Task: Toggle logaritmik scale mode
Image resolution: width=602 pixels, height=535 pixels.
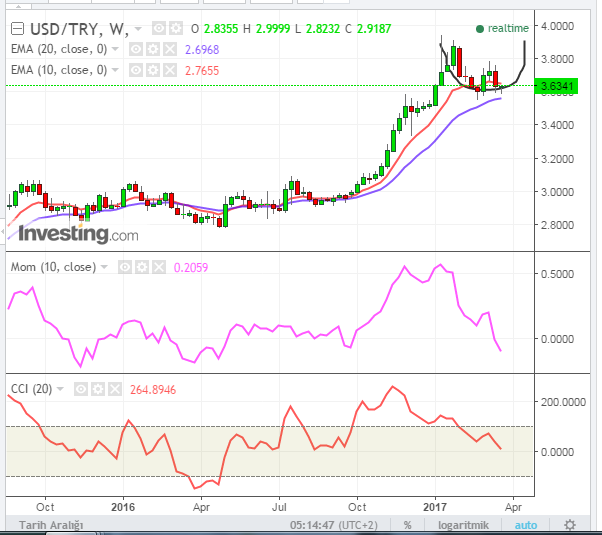Action: coord(463,525)
